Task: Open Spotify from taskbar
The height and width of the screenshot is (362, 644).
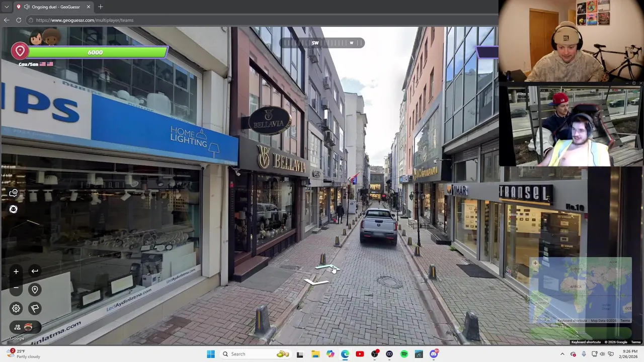Action: click(x=404, y=354)
